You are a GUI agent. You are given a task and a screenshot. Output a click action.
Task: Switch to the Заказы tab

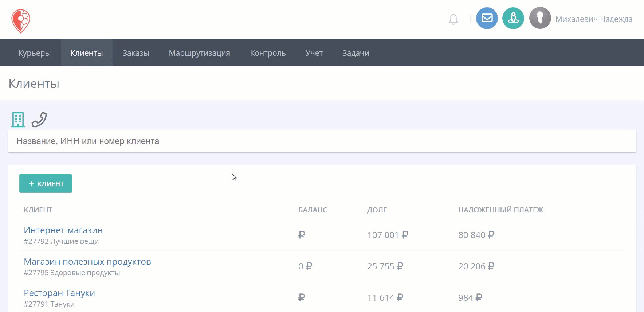[x=136, y=53]
